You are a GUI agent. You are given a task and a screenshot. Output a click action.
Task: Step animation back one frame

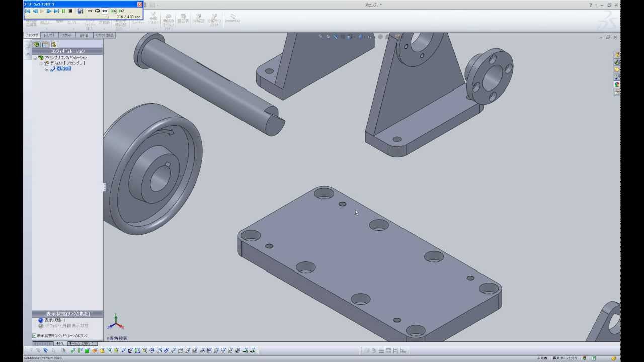click(35, 11)
